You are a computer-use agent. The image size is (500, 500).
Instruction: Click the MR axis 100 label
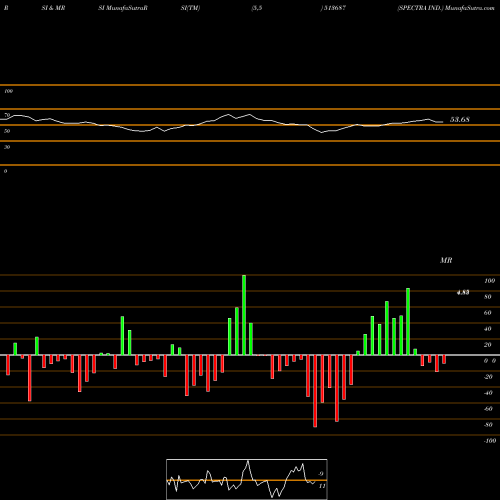[x=489, y=281]
